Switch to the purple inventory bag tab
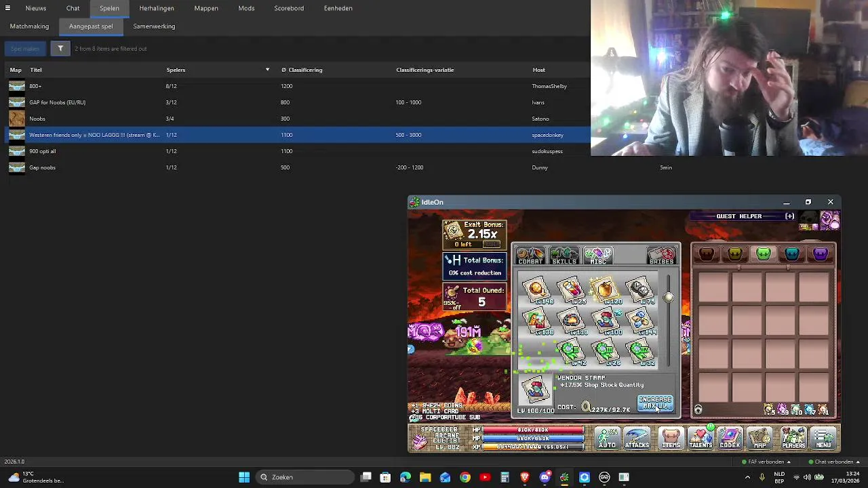Viewport: 868px width, 488px height. click(821, 253)
